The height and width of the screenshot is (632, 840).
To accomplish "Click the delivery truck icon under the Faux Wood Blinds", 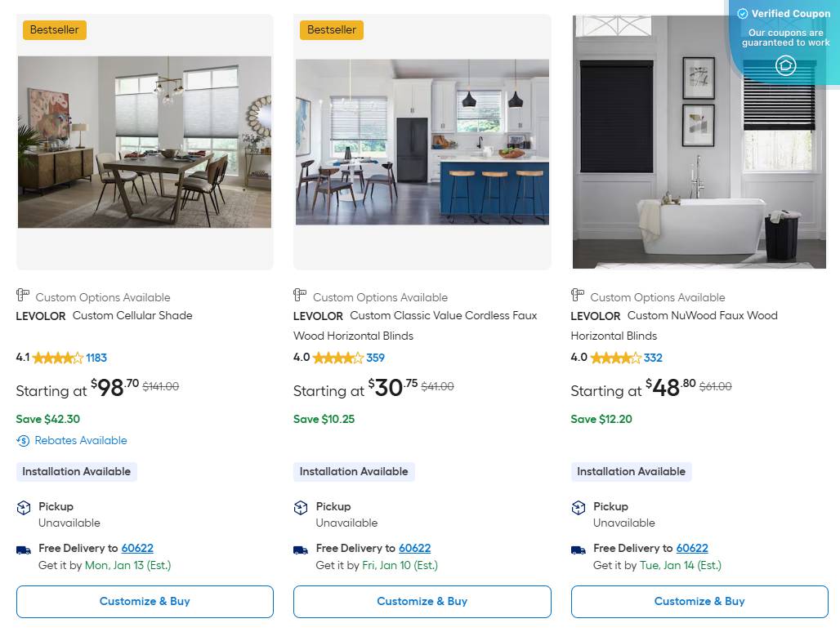I will coord(300,549).
